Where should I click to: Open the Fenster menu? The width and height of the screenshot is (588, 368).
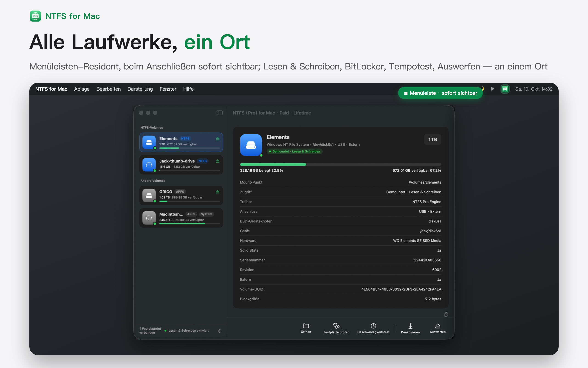click(x=168, y=89)
